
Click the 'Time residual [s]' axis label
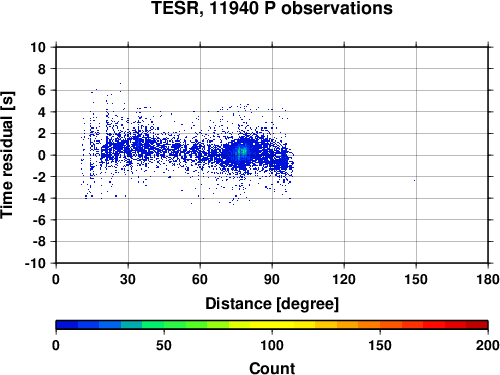tap(7, 155)
